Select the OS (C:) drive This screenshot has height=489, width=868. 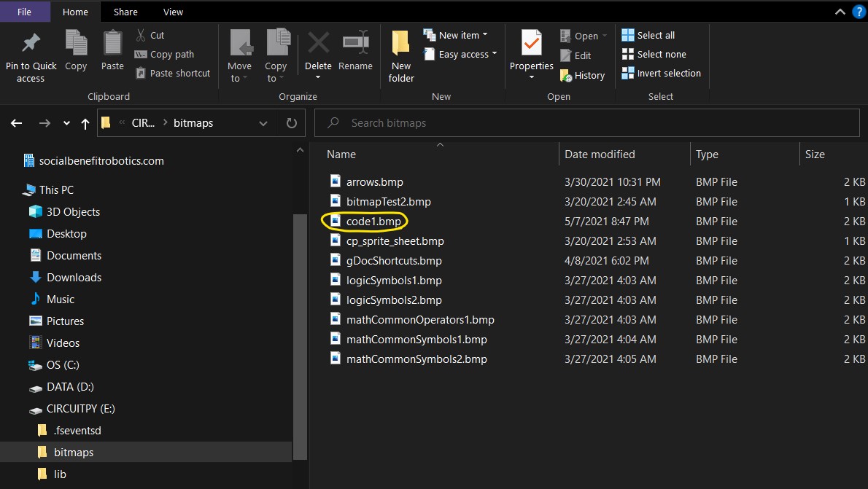[54, 364]
